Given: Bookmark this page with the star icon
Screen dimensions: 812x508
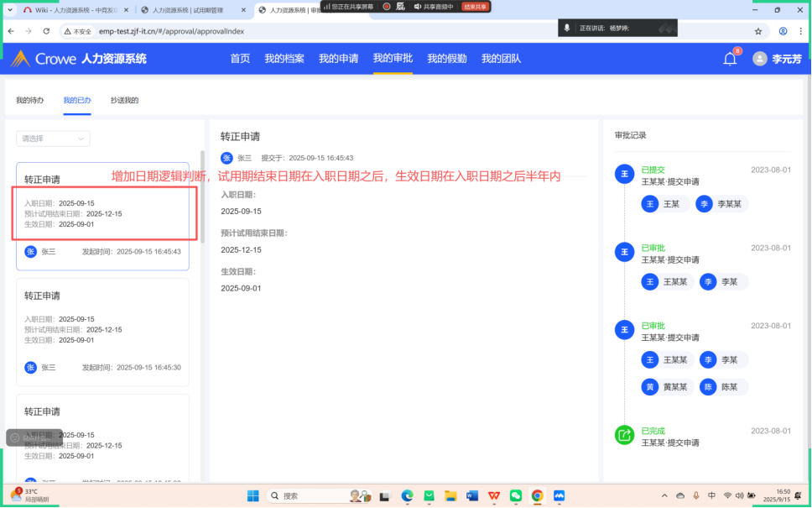Looking at the screenshot, I should 758,31.
